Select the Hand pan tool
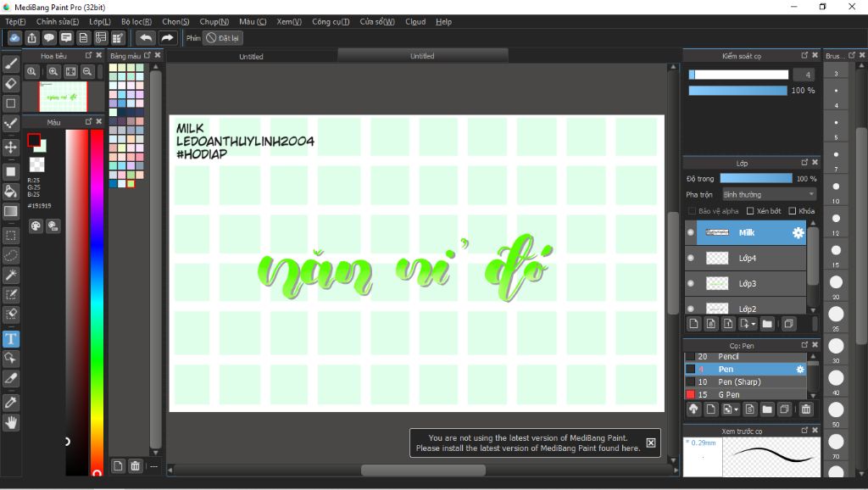Screen dimensions: 868x490 (10, 423)
